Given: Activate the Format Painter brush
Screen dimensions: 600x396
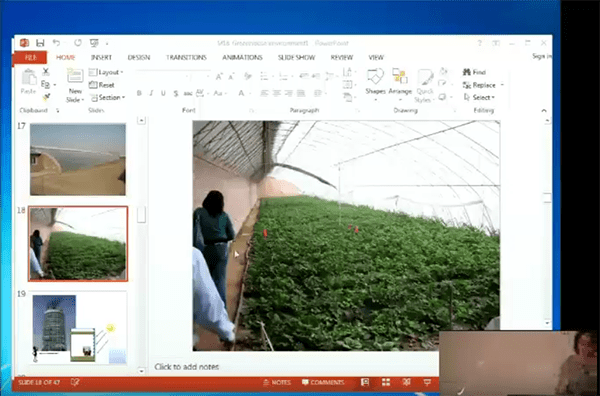Looking at the screenshot, I should tap(46, 97).
